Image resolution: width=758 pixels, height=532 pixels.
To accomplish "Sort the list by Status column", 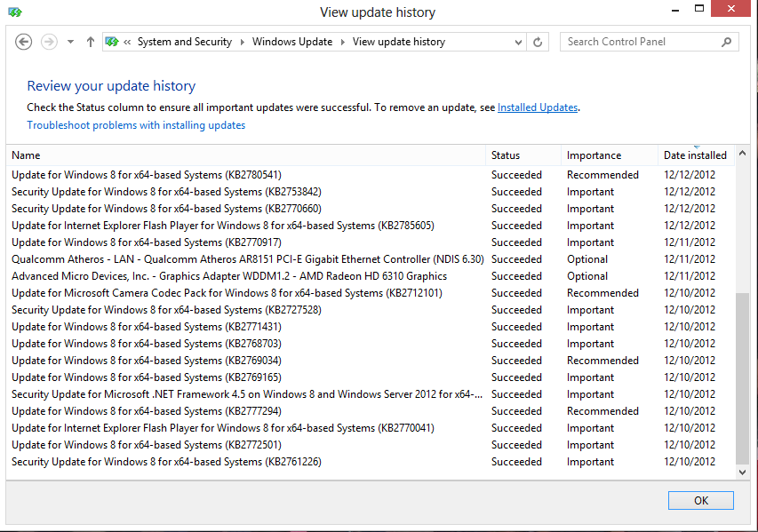I will [523, 155].
